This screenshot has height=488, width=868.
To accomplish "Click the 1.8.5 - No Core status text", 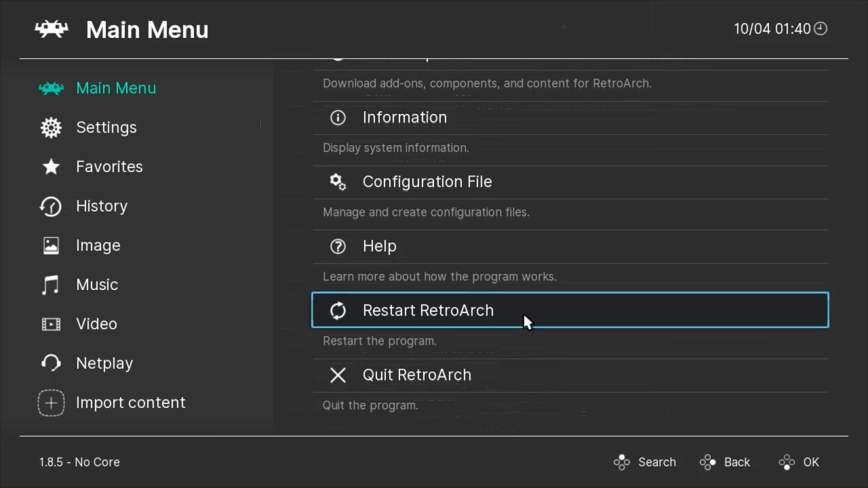I will (x=79, y=462).
